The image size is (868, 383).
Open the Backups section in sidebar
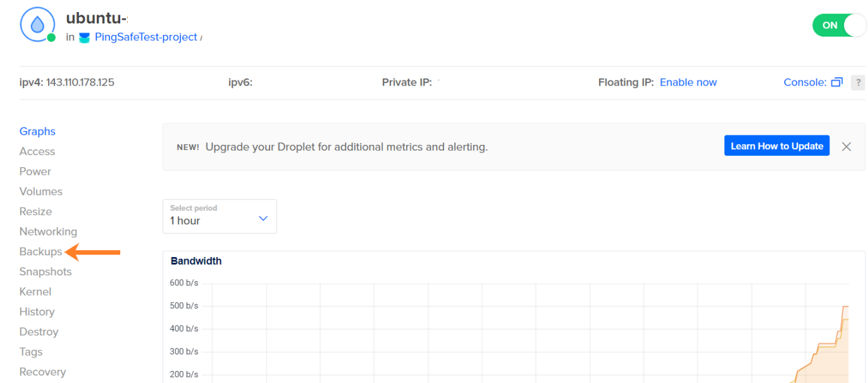click(x=40, y=252)
